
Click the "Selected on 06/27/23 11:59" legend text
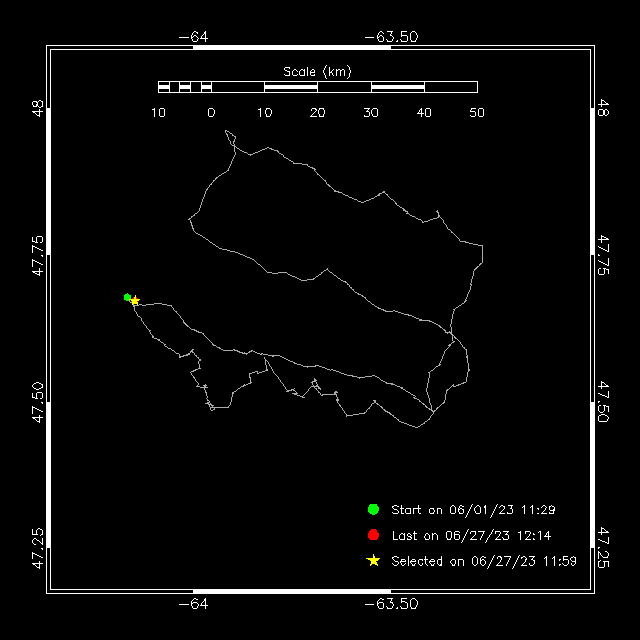click(484, 561)
